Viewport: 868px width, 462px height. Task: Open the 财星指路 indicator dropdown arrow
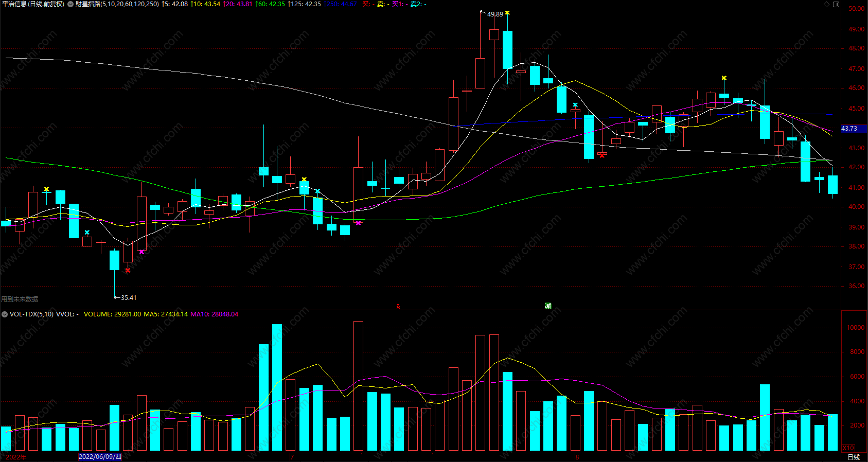coord(70,4)
